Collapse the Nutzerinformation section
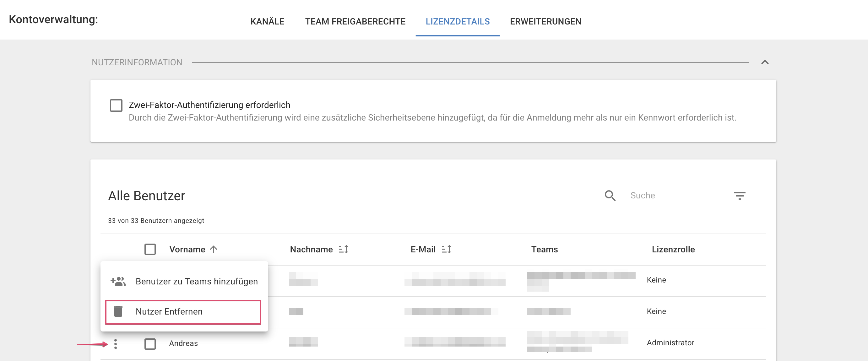 click(x=765, y=62)
